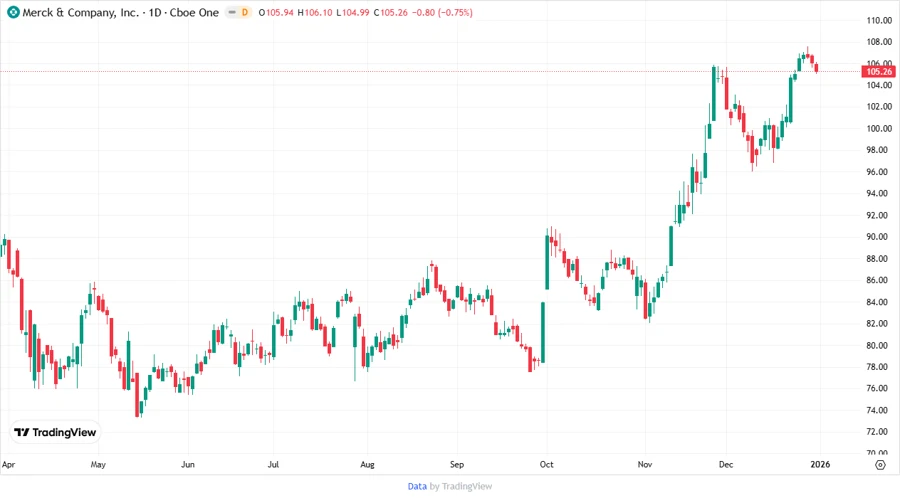Click the 102.00 price axis label
This screenshot has width=900, height=498.
879,107
